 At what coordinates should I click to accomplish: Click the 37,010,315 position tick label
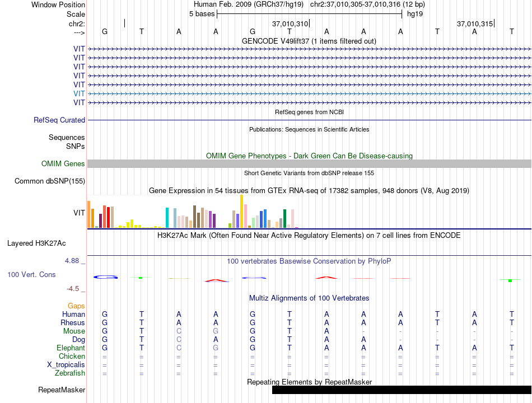(475, 24)
